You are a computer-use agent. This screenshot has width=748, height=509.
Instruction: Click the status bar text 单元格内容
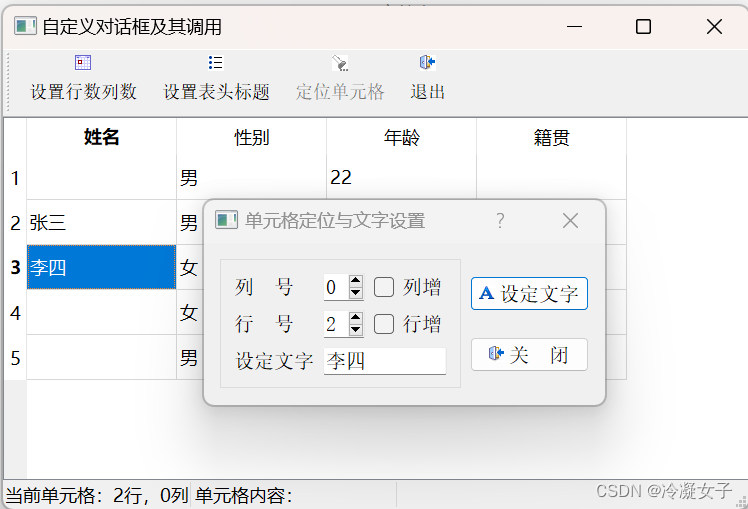(x=243, y=496)
